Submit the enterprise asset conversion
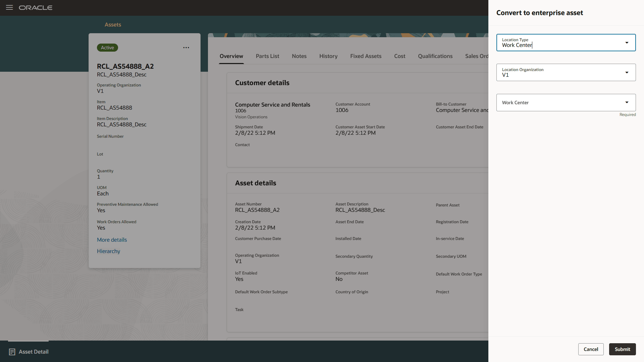The image size is (644, 362). coord(622,349)
